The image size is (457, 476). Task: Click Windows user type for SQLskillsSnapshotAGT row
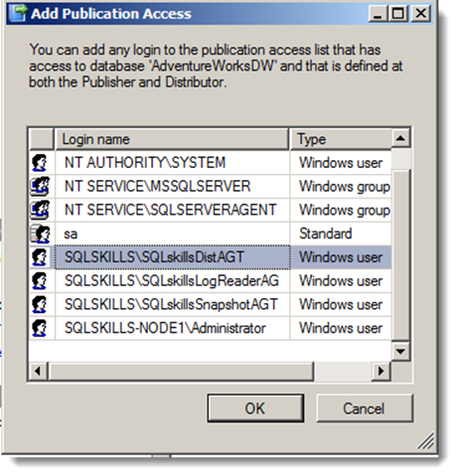(x=341, y=304)
